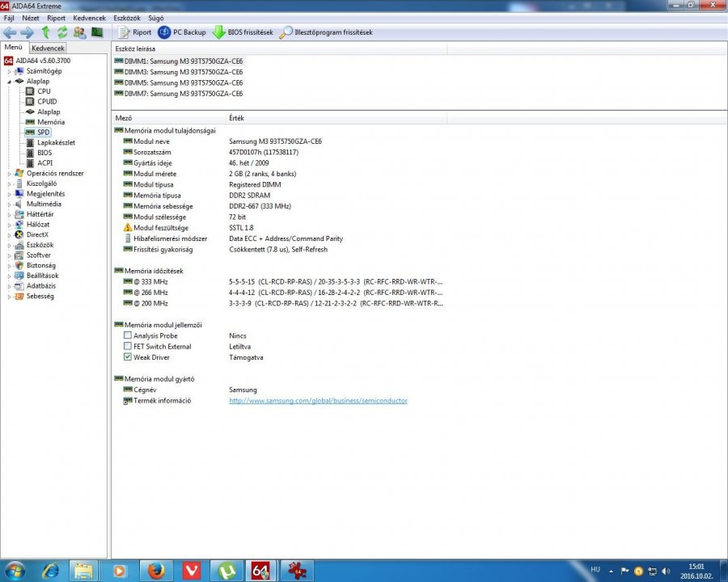Toggle the Analysis Probe checkbox
Viewport: 728px width, 582px height.
pos(128,335)
